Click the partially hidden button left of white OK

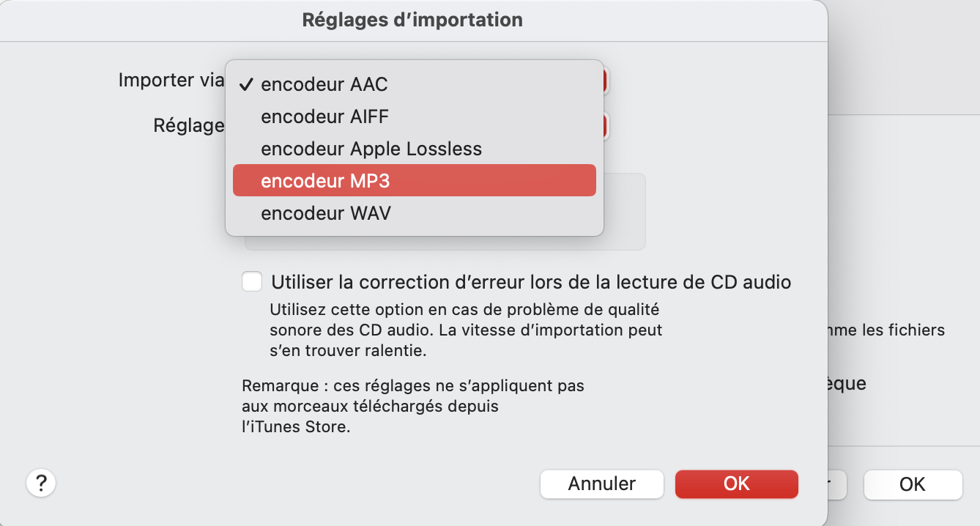[836, 484]
